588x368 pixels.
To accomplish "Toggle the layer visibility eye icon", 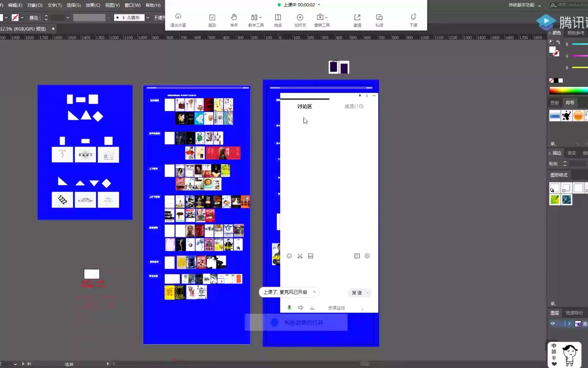I will click(x=553, y=323).
